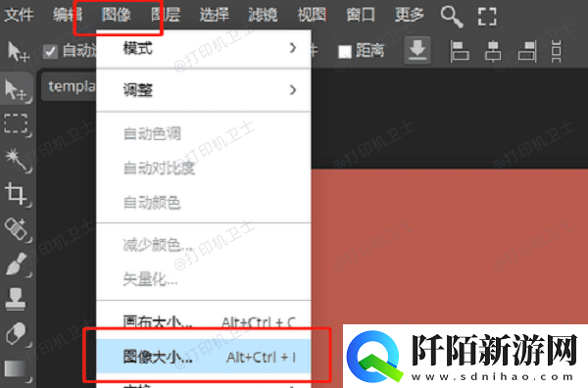588x388 pixels.
Task: Toggle the 自动选择 checkbox
Action: [x=50, y=51]
